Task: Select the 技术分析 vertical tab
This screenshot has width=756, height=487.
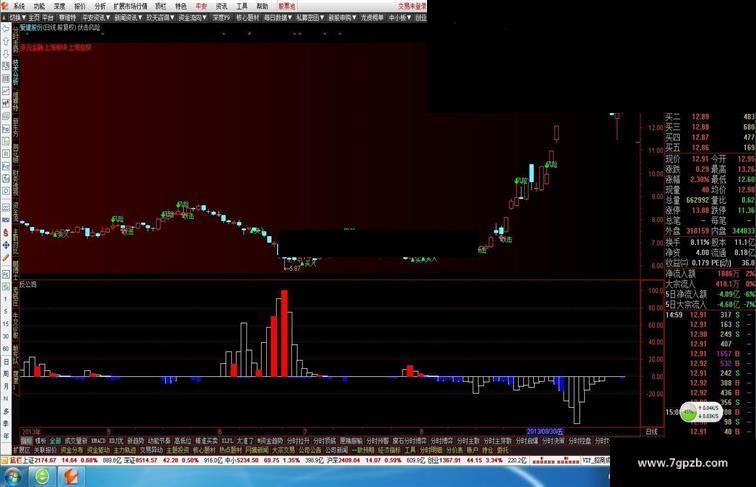Action: coord(15,72)
